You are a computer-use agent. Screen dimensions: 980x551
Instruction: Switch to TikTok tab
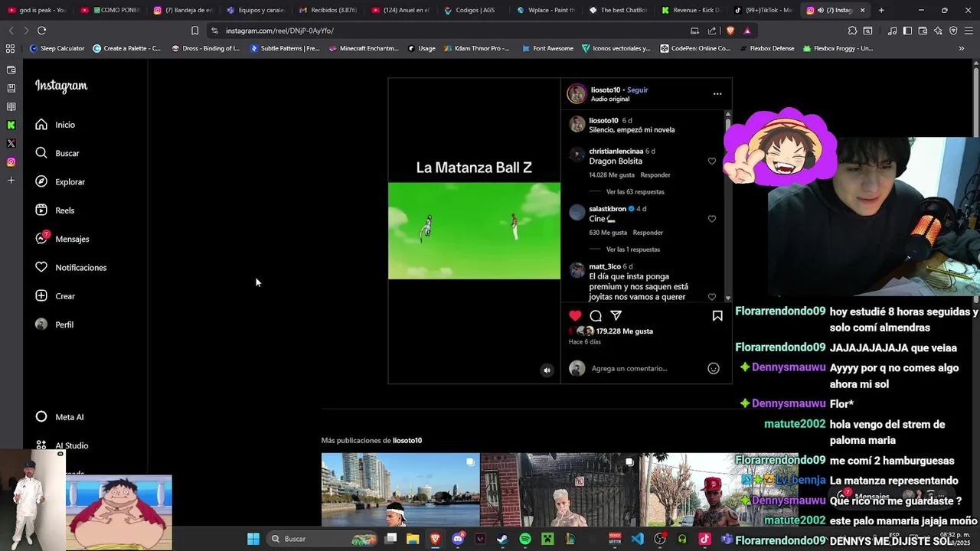click(x=763, y=10)
